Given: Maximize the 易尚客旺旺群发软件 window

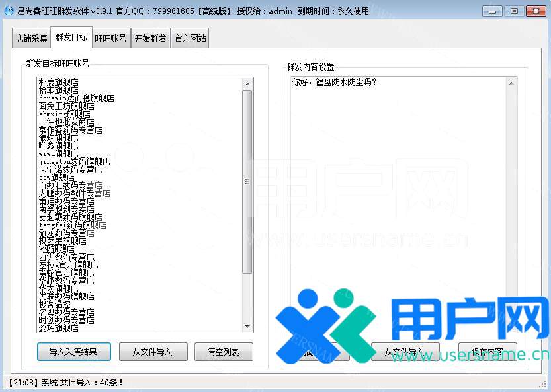Looking at the screenshot, I should click(x=514, y=11).
